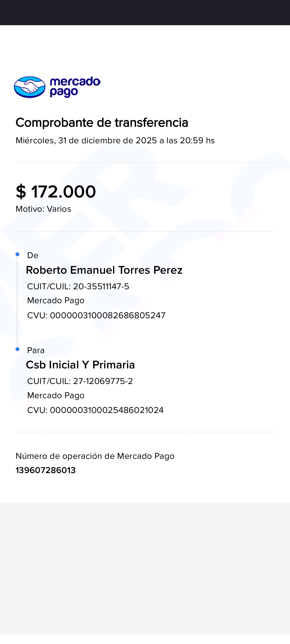Select operation number 139607286013

(46, 470)
